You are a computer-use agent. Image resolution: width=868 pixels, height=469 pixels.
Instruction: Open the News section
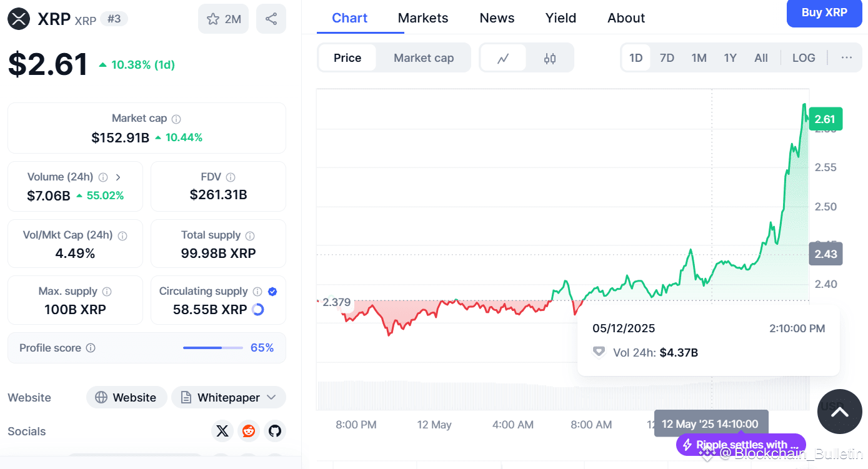tap(497, 17)
